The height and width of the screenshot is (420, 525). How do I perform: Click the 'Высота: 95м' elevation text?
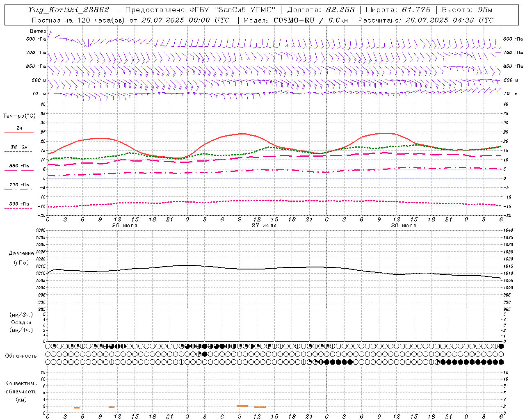pyautogui.click(x=467, y=10)
